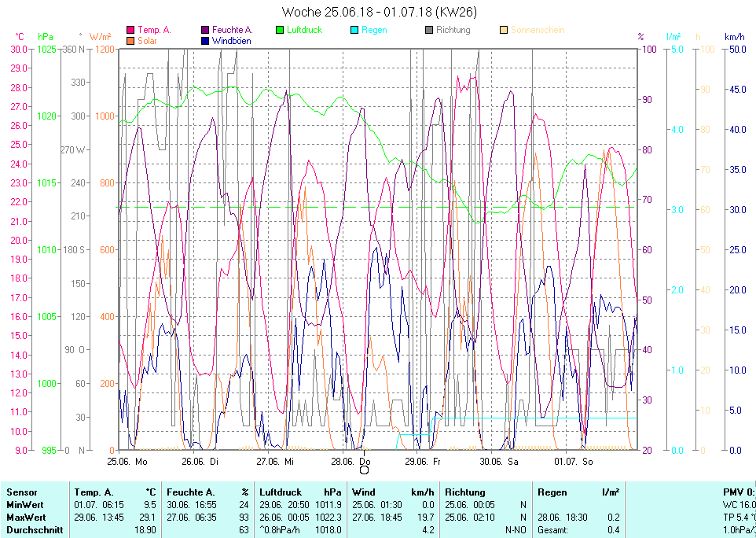Click the l/m² axis unit label
The width and height of the screenshot is (756, 538).
(x=673, y=37)
